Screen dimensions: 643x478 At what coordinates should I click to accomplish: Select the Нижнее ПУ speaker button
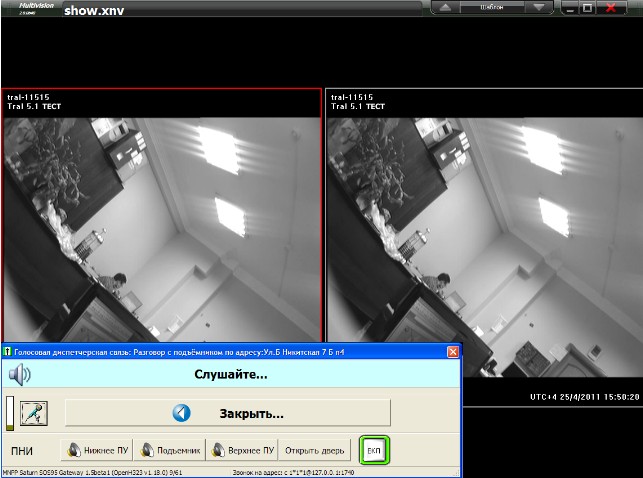coord(98,450)
